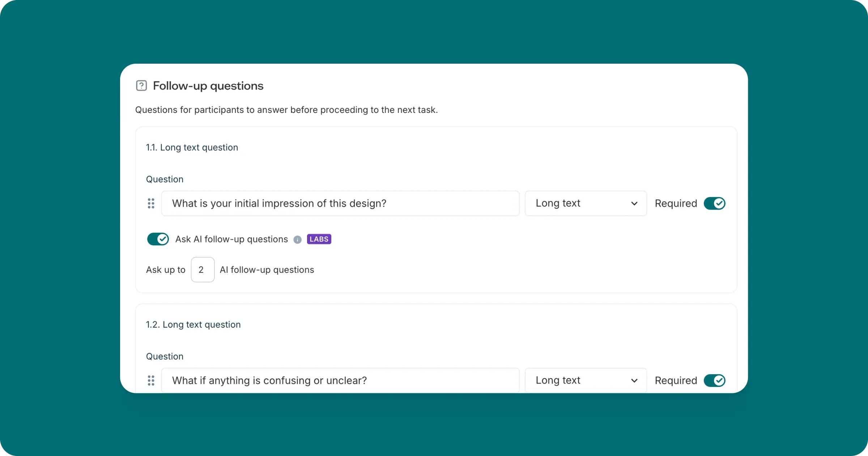Click the purple LABS badge
This screenshot has width=868, height=456.
pos(319,239)
